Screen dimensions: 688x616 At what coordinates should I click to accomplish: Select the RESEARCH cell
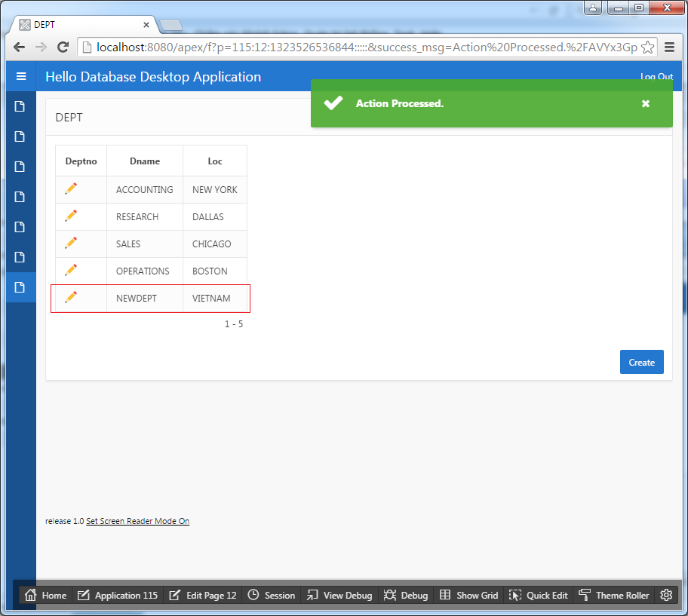(x=145, y=216)
